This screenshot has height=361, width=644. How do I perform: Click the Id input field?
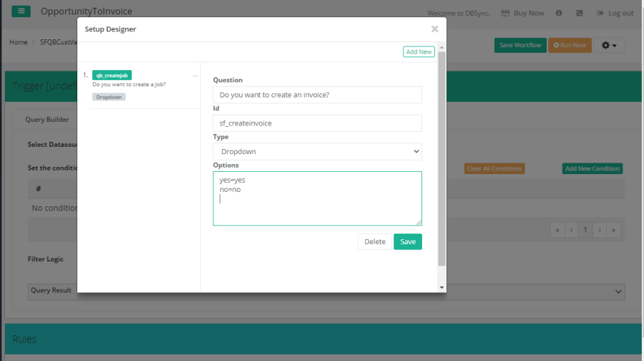tap(317, 123)
